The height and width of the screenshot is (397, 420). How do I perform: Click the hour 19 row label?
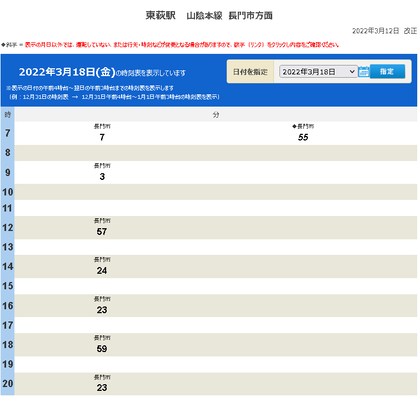[8, 364]
